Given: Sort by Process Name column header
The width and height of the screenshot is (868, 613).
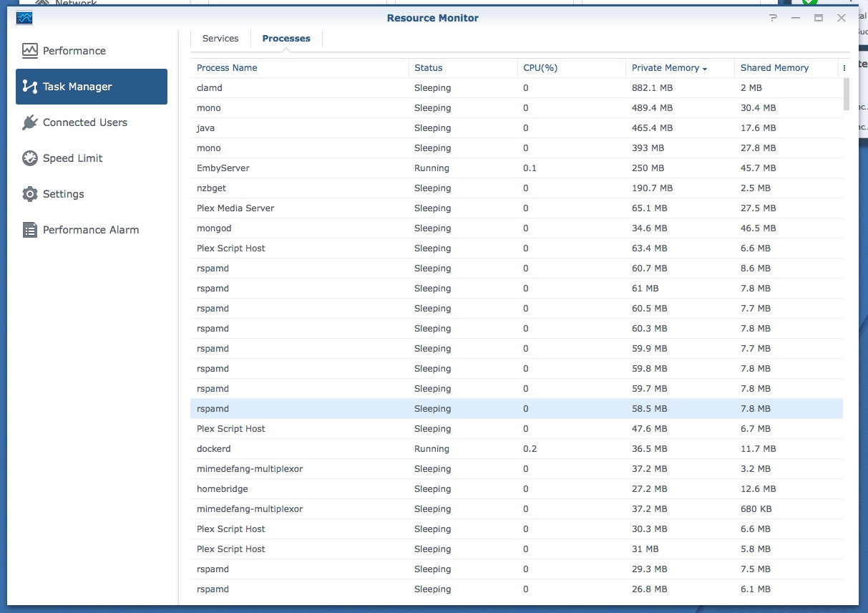Looking at the screenshot, I should tap(227, 68).
